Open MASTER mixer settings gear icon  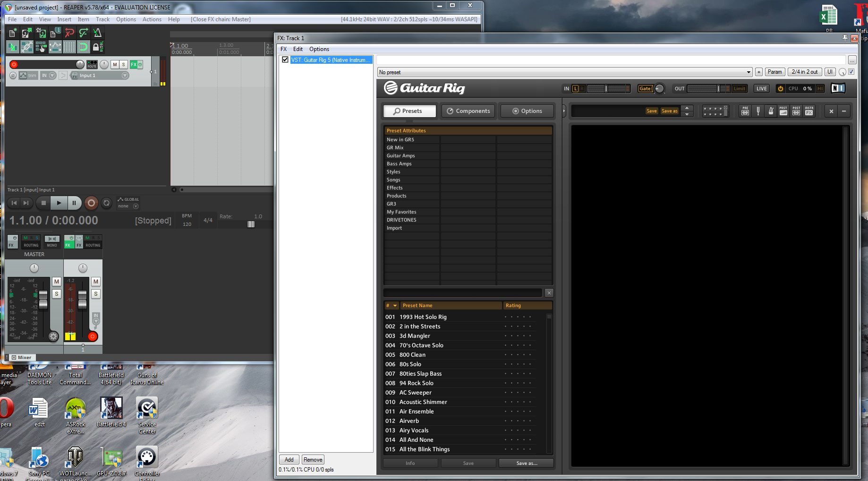click(53, 336)
